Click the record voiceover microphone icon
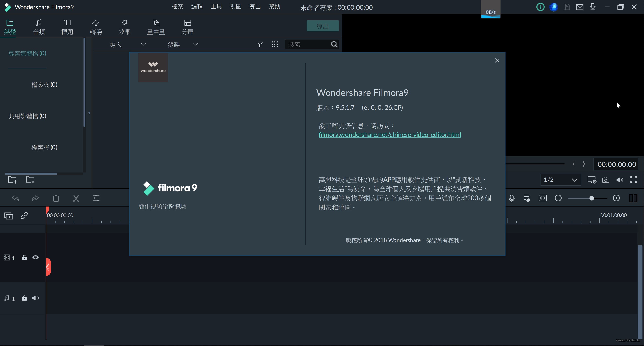Image resolution: width=644 pixels, height=346 pixels. (512, 198)
